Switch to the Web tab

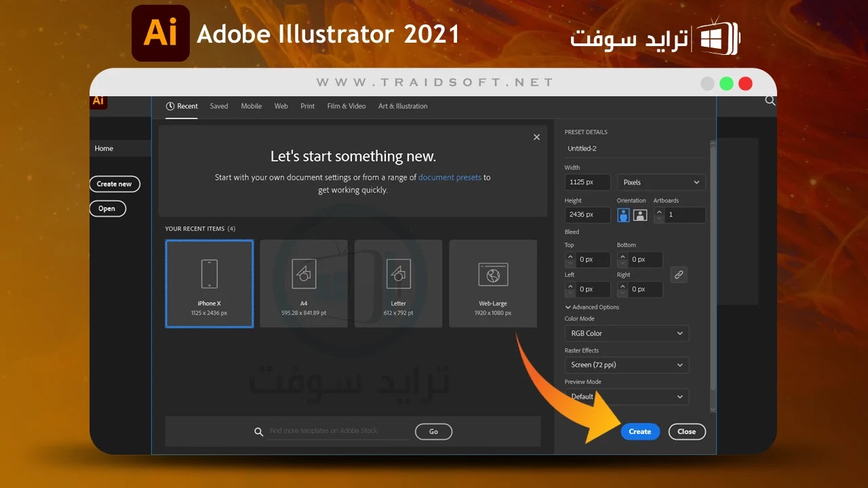tap(281, 106)
